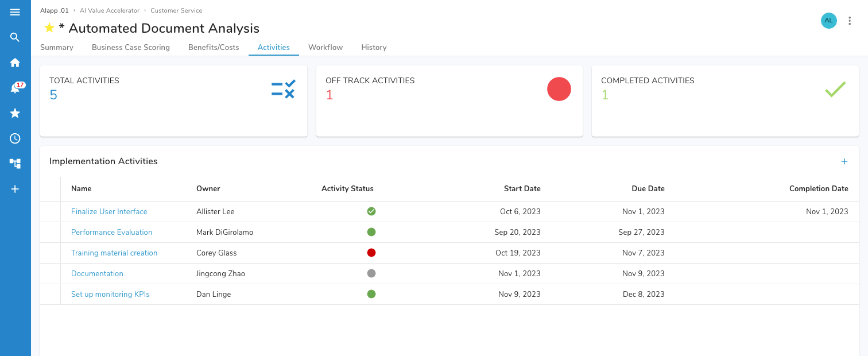The image size is (868, 356).
Task: Open the search panel
Action: pos(15,37)
